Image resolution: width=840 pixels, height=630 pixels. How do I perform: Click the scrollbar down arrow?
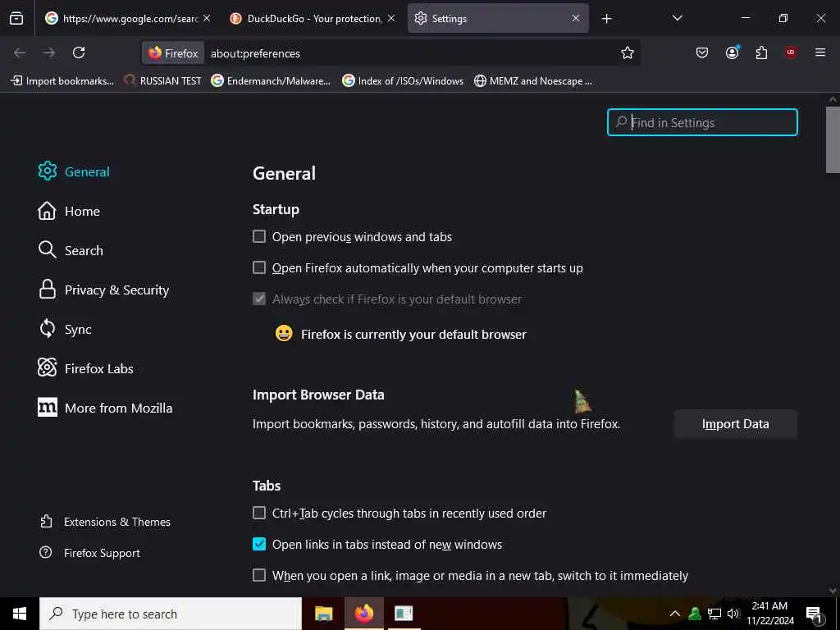pos(833,591)
